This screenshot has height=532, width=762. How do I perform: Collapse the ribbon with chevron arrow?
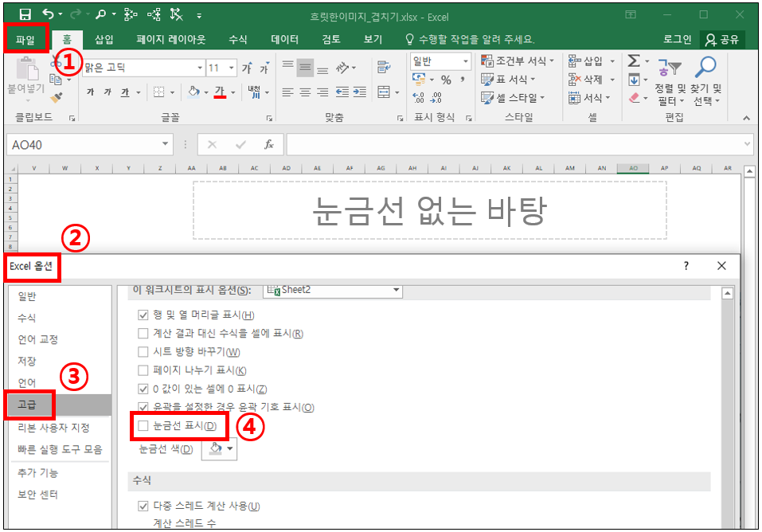[x=746, y=118]
